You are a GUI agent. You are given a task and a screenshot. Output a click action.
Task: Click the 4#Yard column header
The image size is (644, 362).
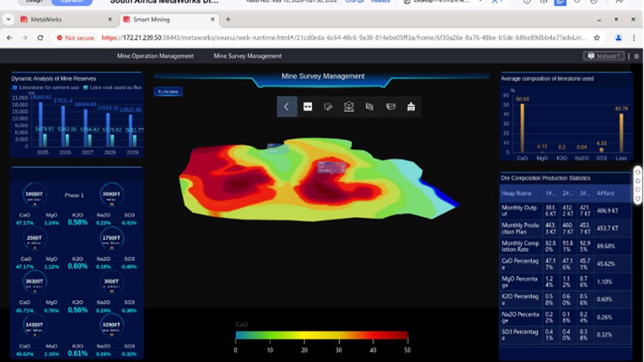[x=606, y=193]
